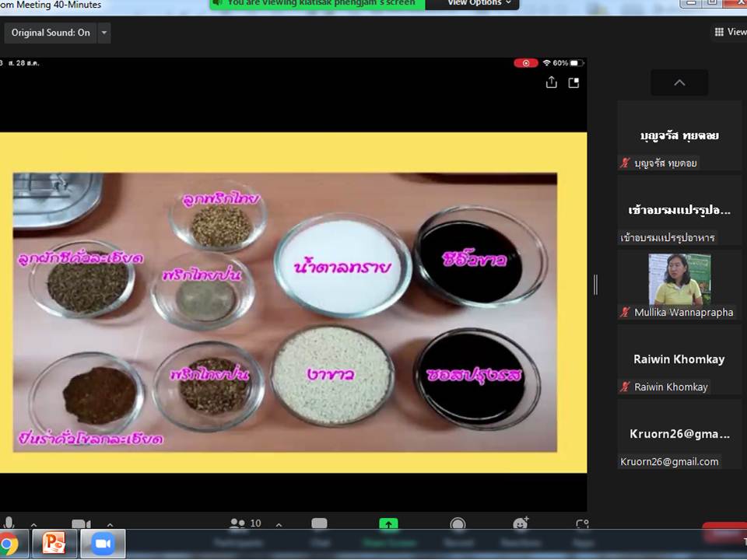Image resolution: width=747 pixels, height=560 pixels.
Task: Click the green 'You are viewing' screen share banner
Action: click(x=317, y=3)
